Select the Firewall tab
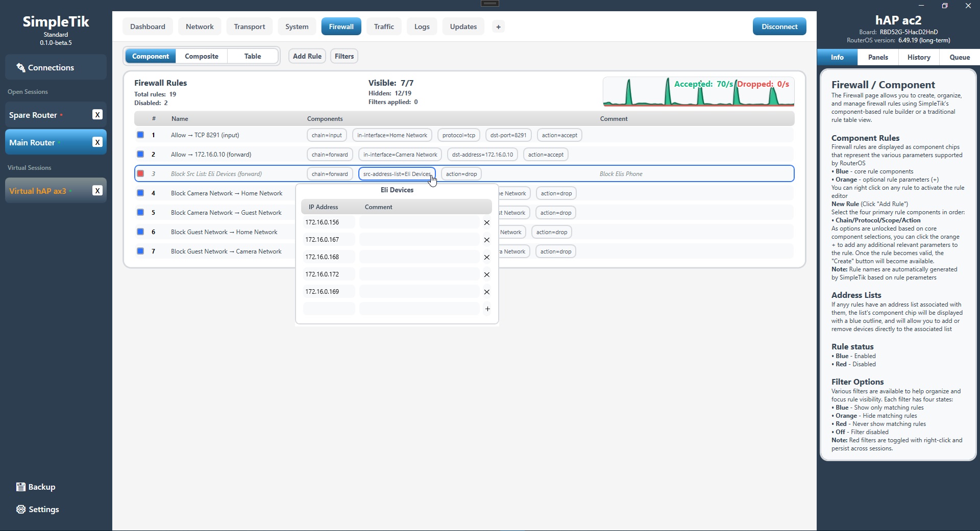 (341, 27)
